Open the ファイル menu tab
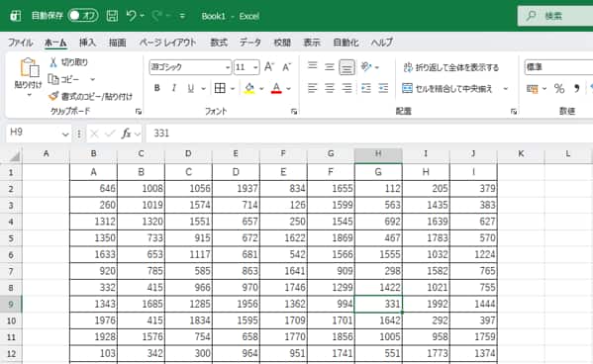Screen dimensions: 593x364 pyautogui.click(x=21, y=43)
